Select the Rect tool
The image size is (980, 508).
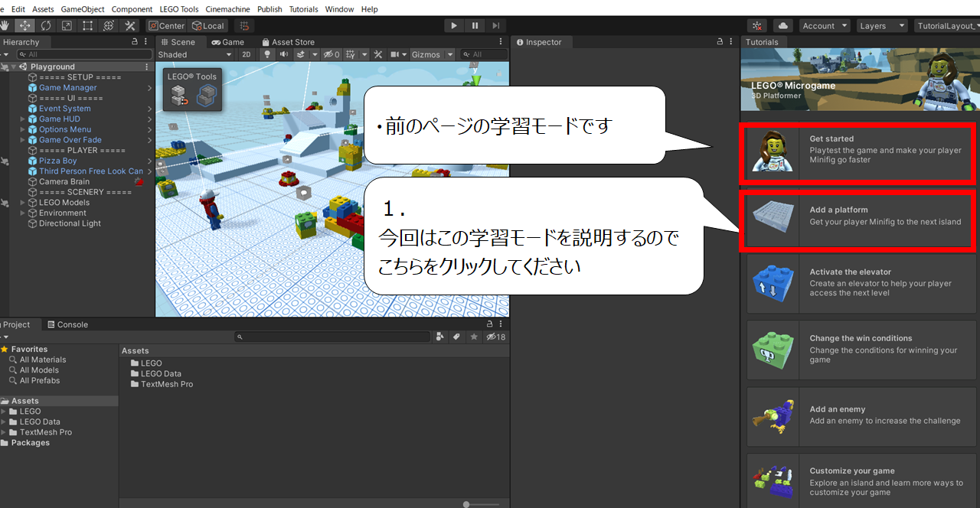pos(87,25)
